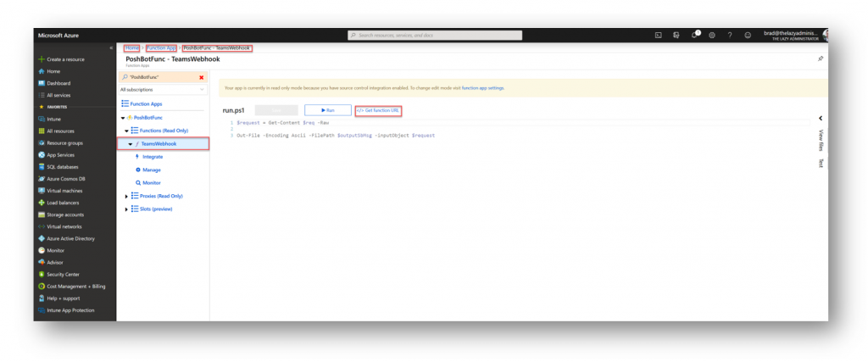The height and width of the screenshot is (362, 868).
Task: Open the feedback smiley icon
Action: pyautogui.click(x=748, y=36)
